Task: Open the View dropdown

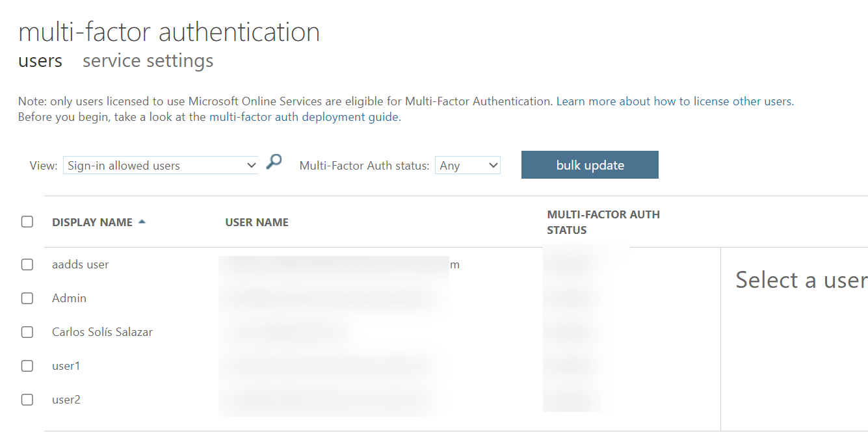Action: point(161,166)
